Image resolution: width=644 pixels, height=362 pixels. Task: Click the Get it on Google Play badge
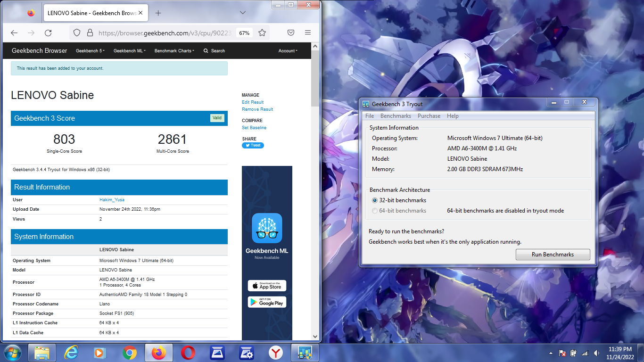point(267,302)
